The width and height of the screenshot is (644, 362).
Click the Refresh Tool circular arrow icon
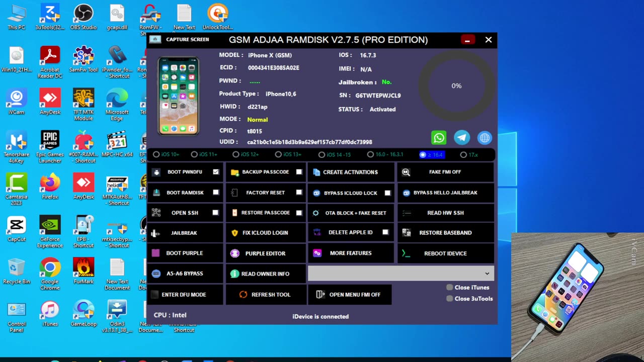coord(243,295)
